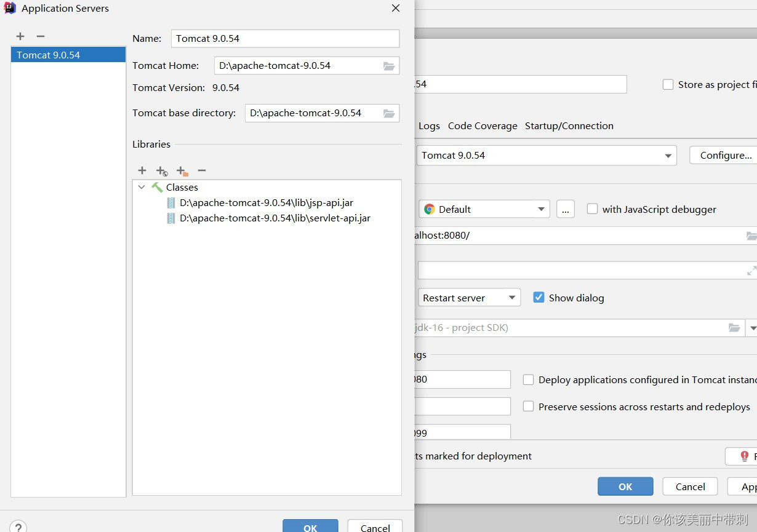Browse for Tomcat Home folder
Screen dimensions: 757x532
pyautogui.click(x=389, y=66)
